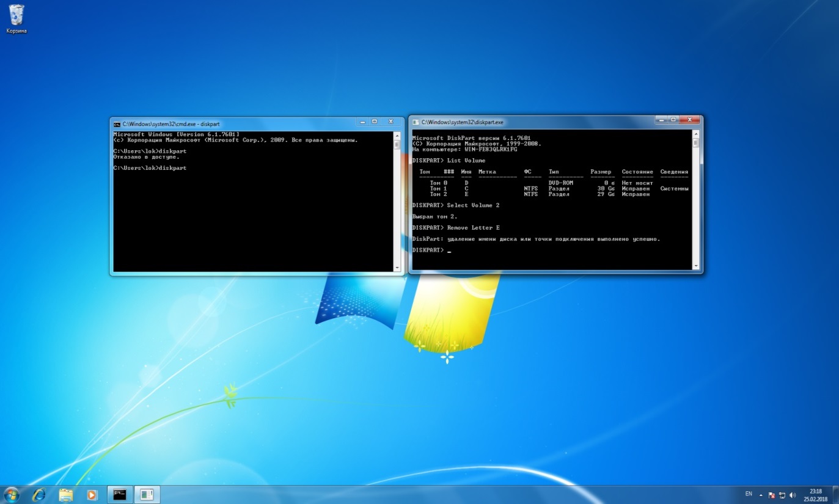Maximize the cmd.exe - diskpart window

tap(375, 122)
